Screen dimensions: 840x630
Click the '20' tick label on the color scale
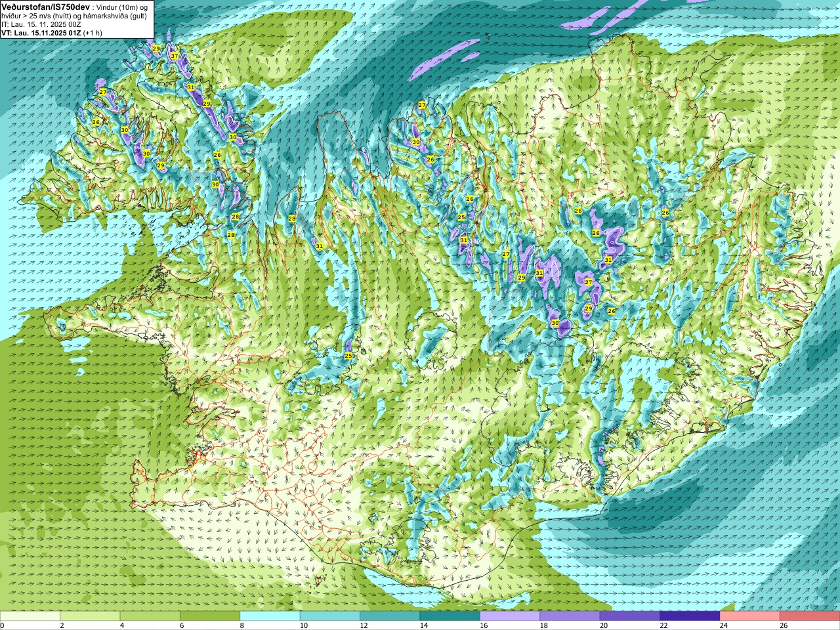604,625
